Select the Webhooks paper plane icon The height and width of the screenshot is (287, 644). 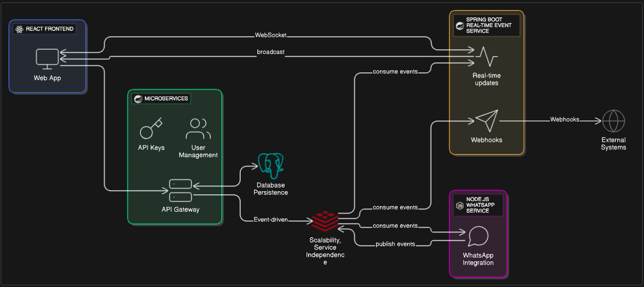click(486, 120)
